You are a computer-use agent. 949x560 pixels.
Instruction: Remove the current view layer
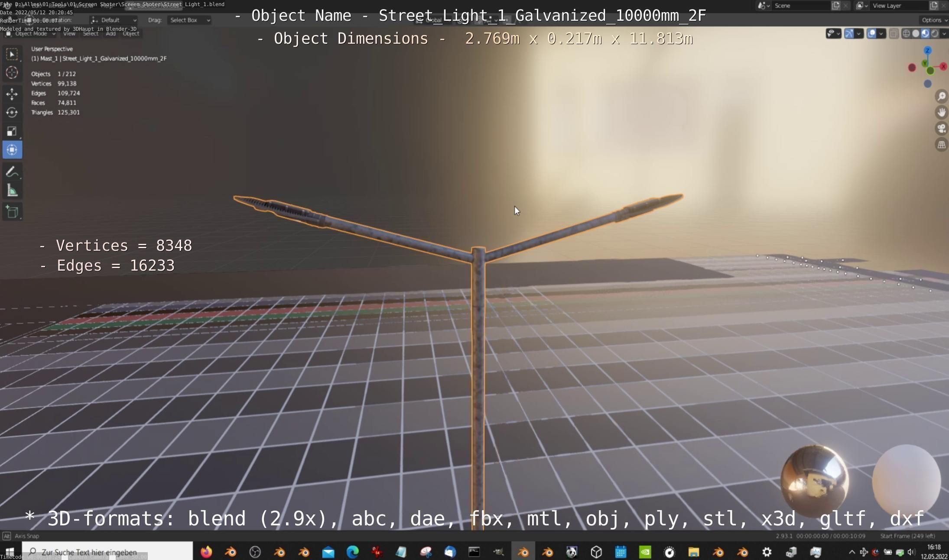944,6
